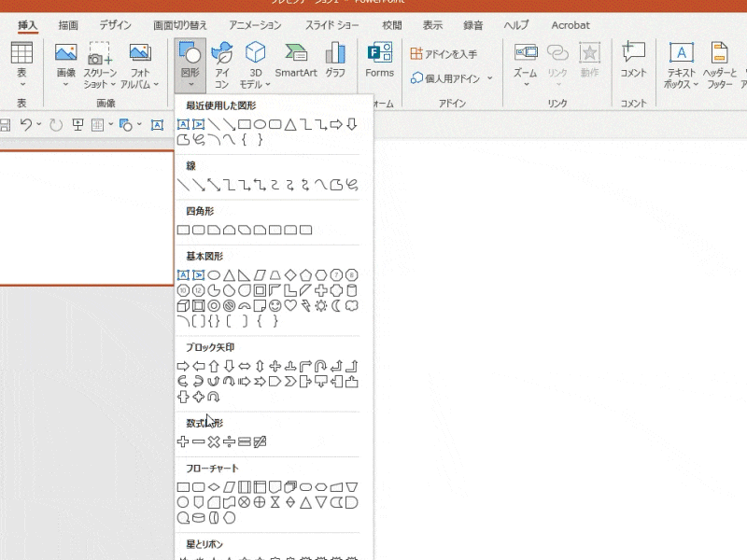
Task: Go to the 画面切り替え tab
Action: pyautogui.click(x=180, y=25)
